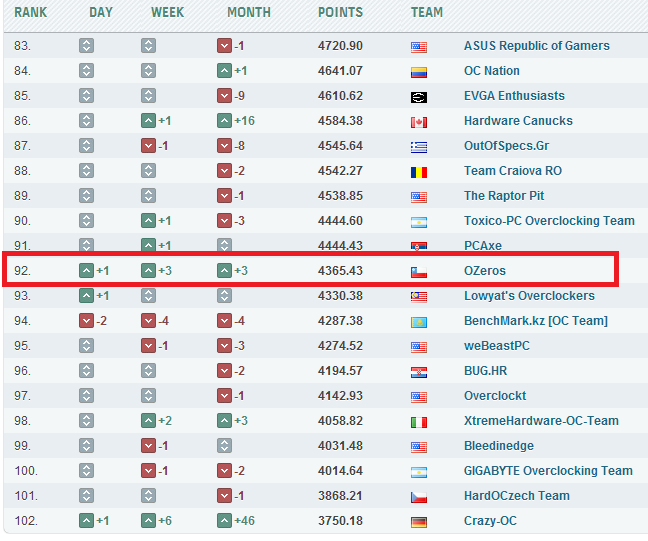Screen dimensions: 648x541
Task: Click Italy flag beside XtremeHardware-OC-Team
Action: [x=419, y=422]
